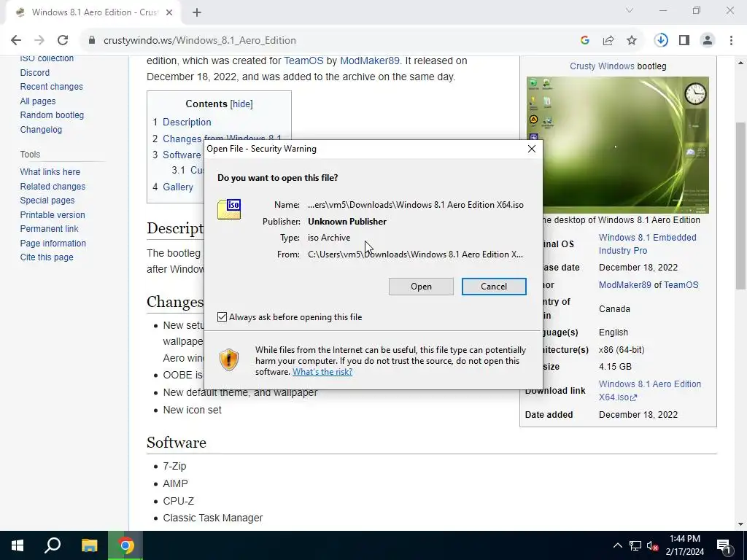Screen dimensions: 747x560
Task: Jump to 1 Description in Contents
Action: 182,122
